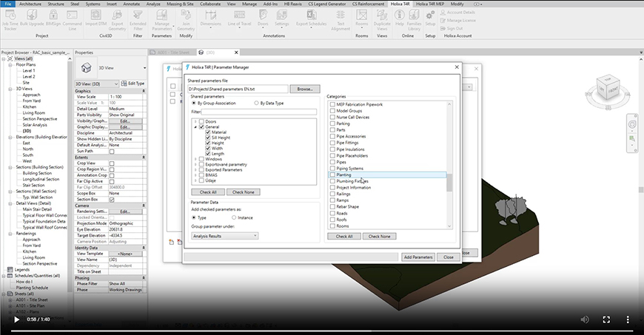Click the Setup gear icon
644x335 pixels.
[430, 18]
